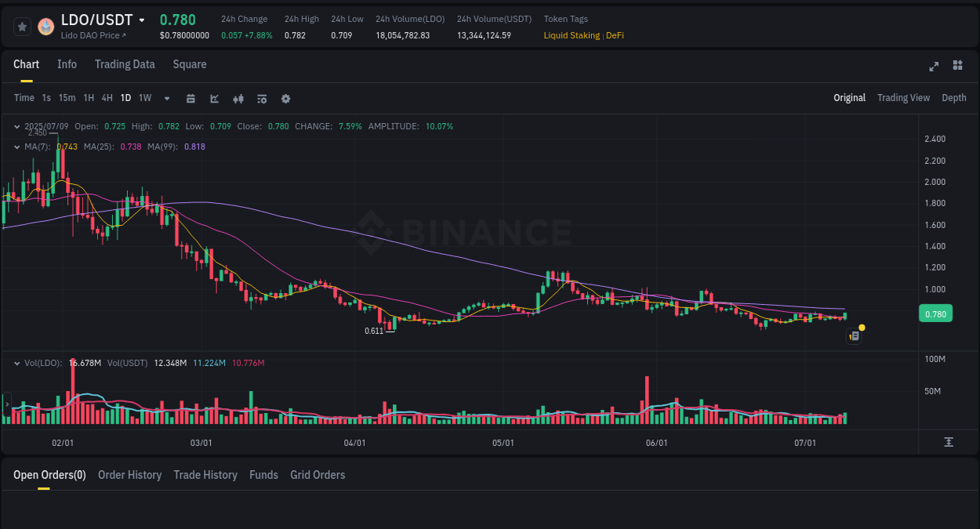Screen dimensions: 980x529
Task: Open the candlestick comparison icon
Action: [238, 98]
